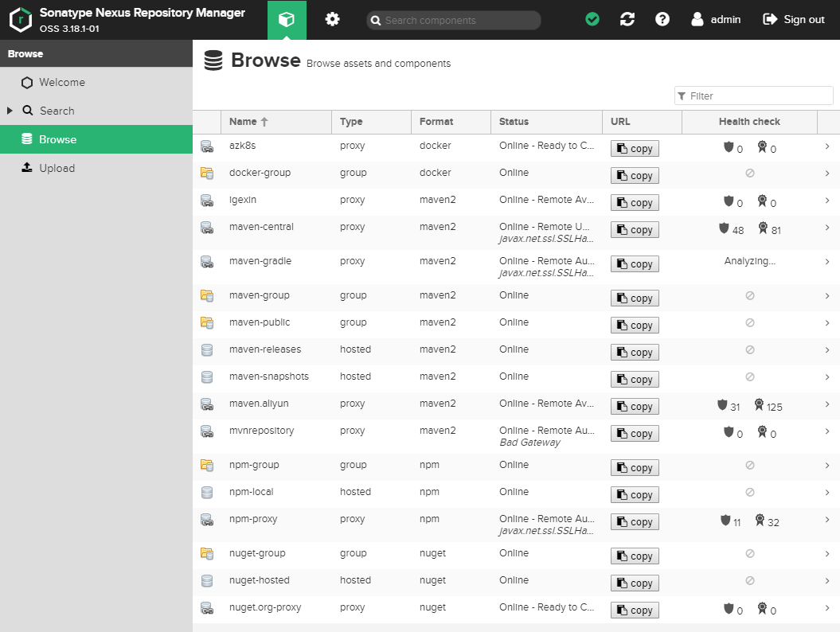
Task: Select Welcome in the sidebar
Action: click(x=96, y=83)
